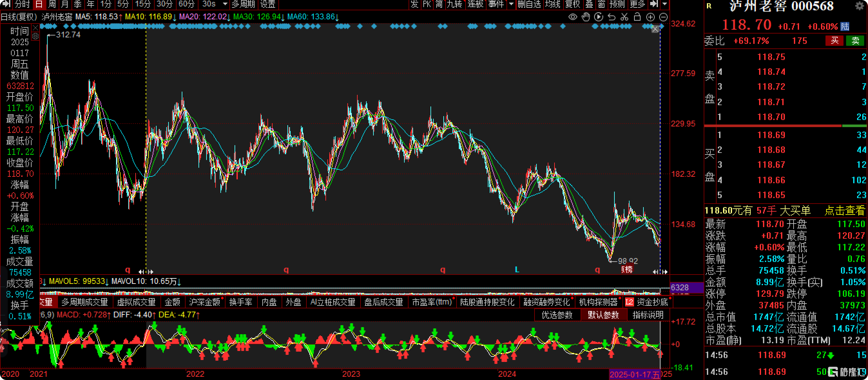Click the 优选参数 button

click(557, 315)
